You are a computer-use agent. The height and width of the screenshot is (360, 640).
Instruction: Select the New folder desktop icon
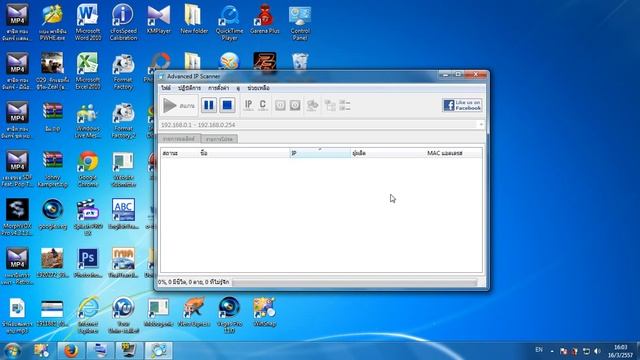click(x=194, y=20)
